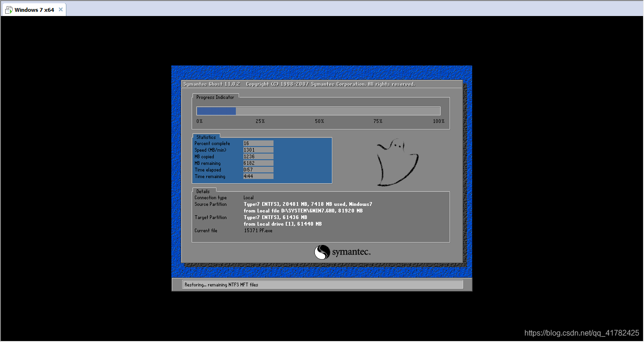
Task: Close the Windows 7 x64 tab
Action: (60, 9)
